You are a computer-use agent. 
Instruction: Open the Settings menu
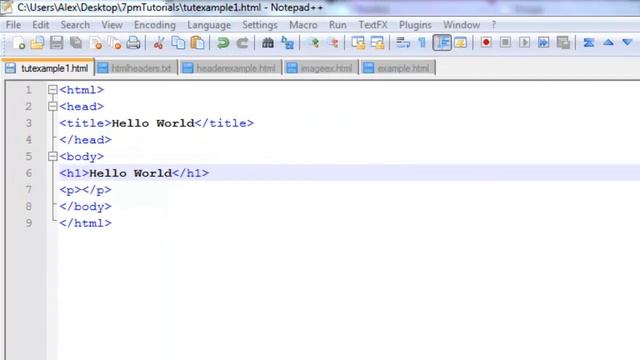pos(260,25)
